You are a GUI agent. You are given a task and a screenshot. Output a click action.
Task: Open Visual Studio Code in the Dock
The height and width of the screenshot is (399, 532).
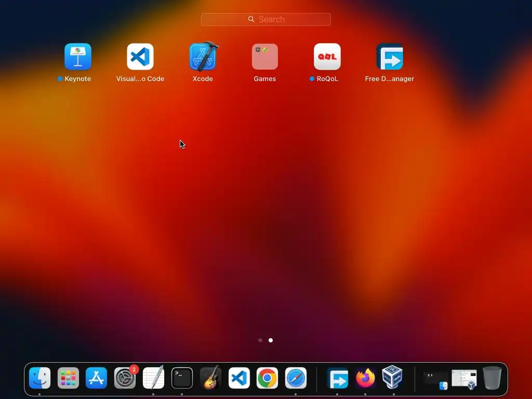pos(239,378)
